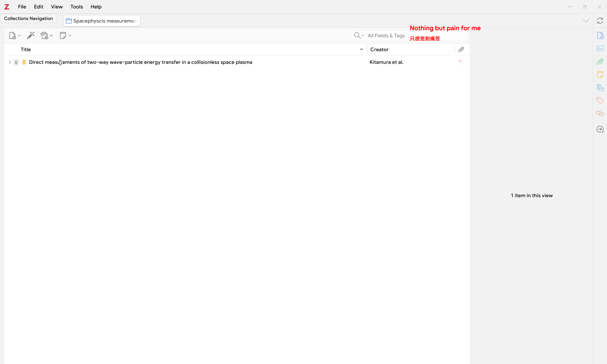Click the Locate arrow sidebar icon

600,129
